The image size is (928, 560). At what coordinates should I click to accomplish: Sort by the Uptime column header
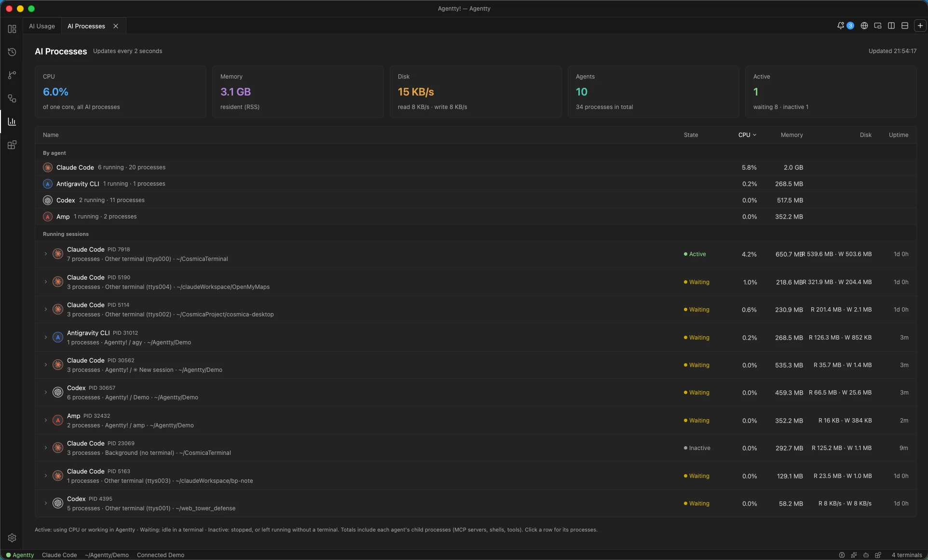tap(899, 135)
